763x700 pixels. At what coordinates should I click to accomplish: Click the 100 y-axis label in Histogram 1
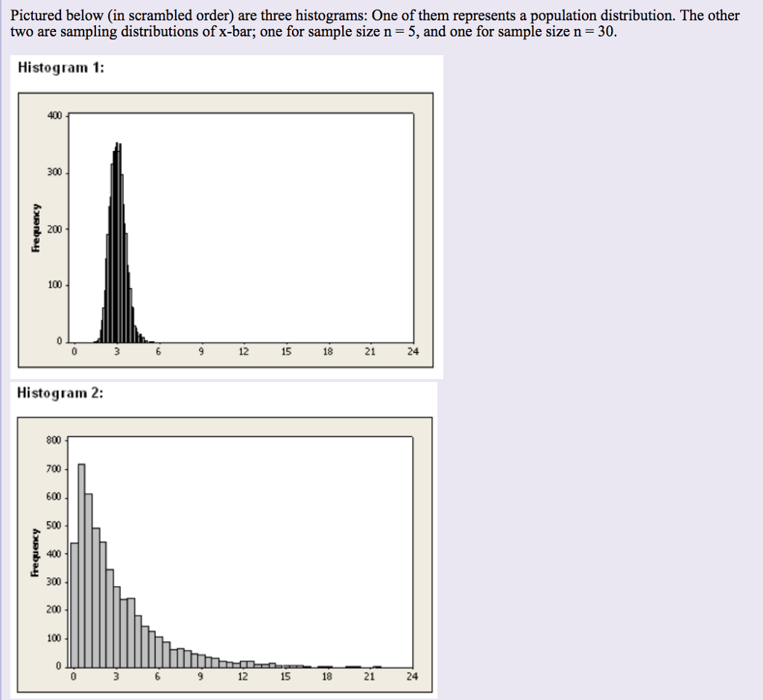[54, 285]
